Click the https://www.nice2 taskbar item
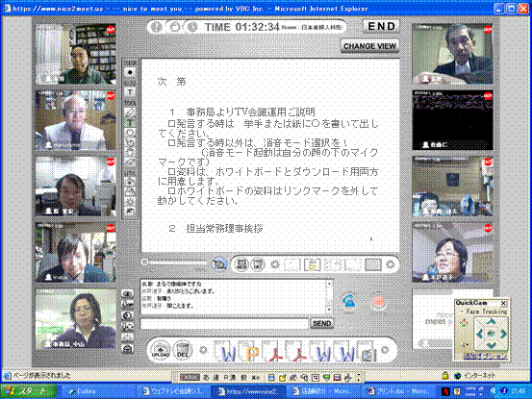 tap(248, 391)
